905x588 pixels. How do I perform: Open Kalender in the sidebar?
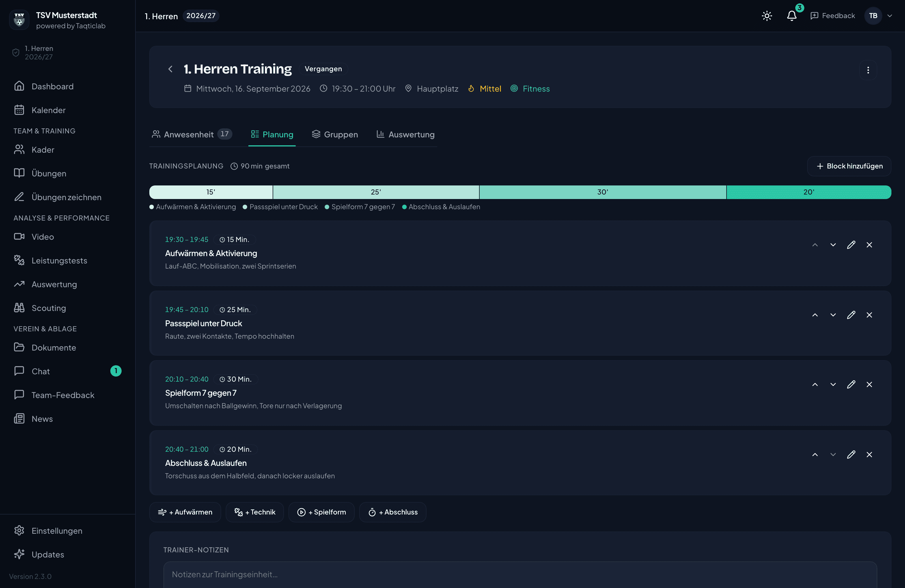coord(68,110)
